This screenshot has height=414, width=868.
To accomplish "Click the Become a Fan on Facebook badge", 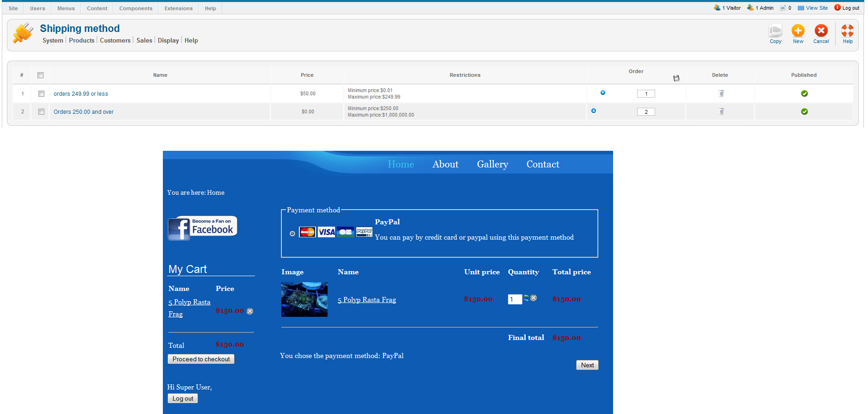I will [x=202, y=228].
